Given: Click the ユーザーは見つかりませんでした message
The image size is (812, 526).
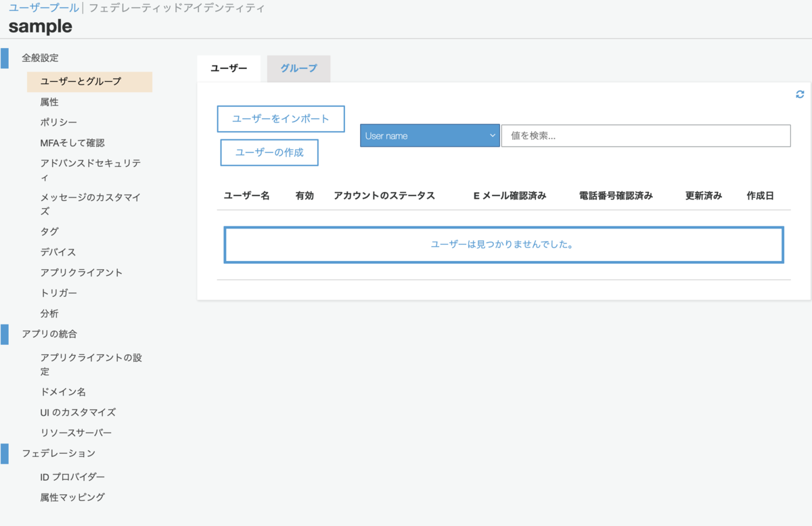Looking at the screenshot, I should click(503, 245).
